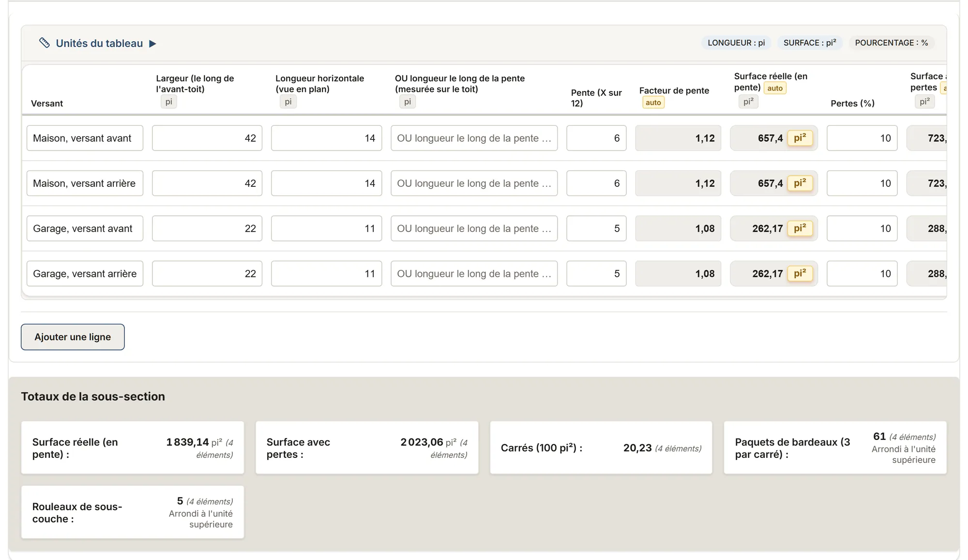Click pi² unit badge in Garage, versant arrière row
Screen dimensions: 968x560
click(800, 273)
